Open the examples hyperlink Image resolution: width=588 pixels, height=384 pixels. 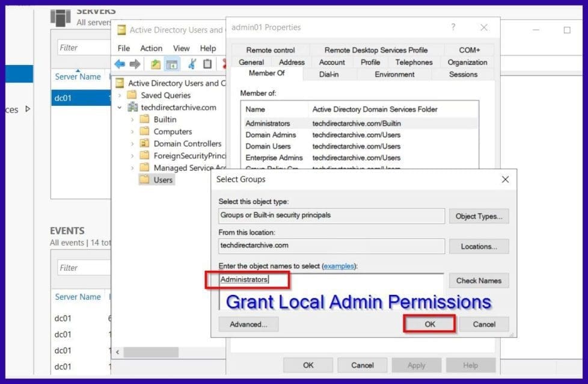338,265
